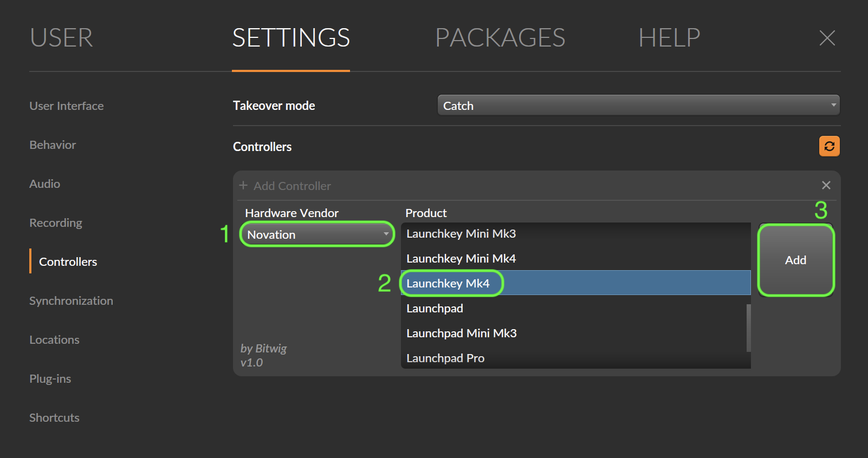The width and height of the screenshot is (868, 458).
Task: Open the Shortcuts settings section
Action: 54,418
